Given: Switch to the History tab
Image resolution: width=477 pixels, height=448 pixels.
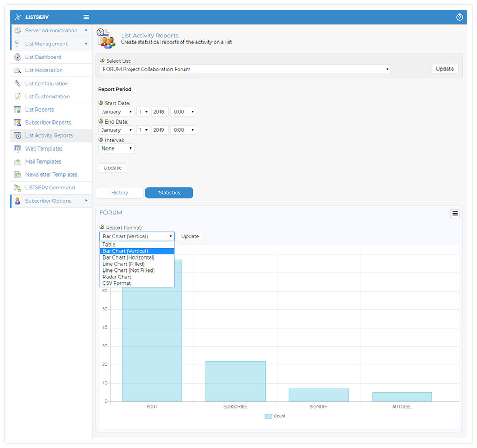Looking at the screenshot, I should 120,193.
